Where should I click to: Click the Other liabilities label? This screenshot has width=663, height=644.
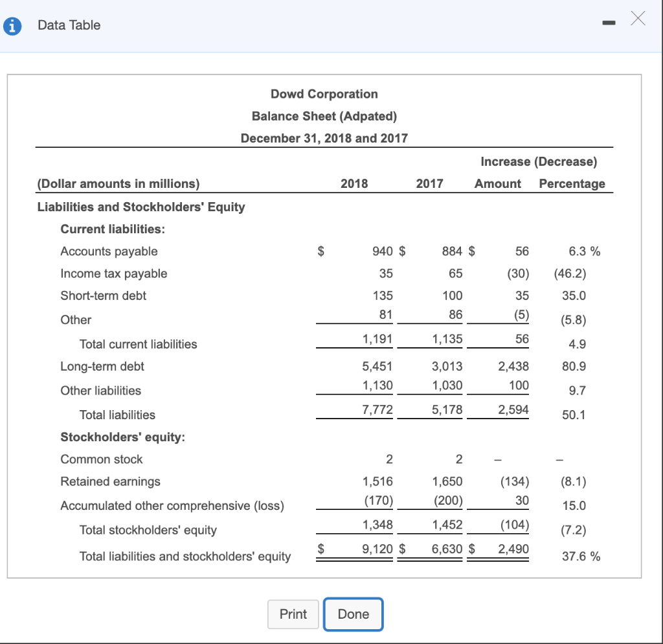[100, 391]
